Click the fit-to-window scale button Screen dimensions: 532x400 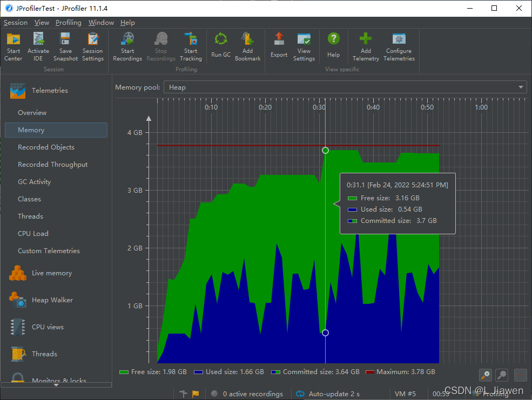pyautogui.click(x=521, y=375)
